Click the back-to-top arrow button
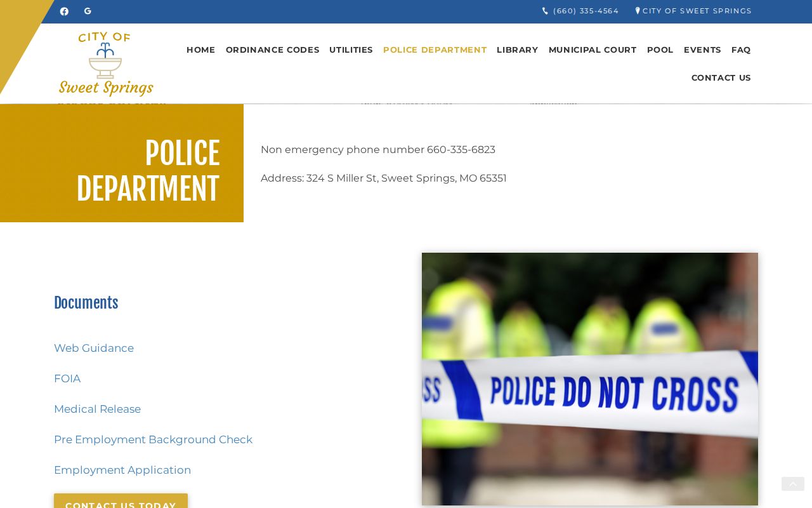 click(793, 484)
